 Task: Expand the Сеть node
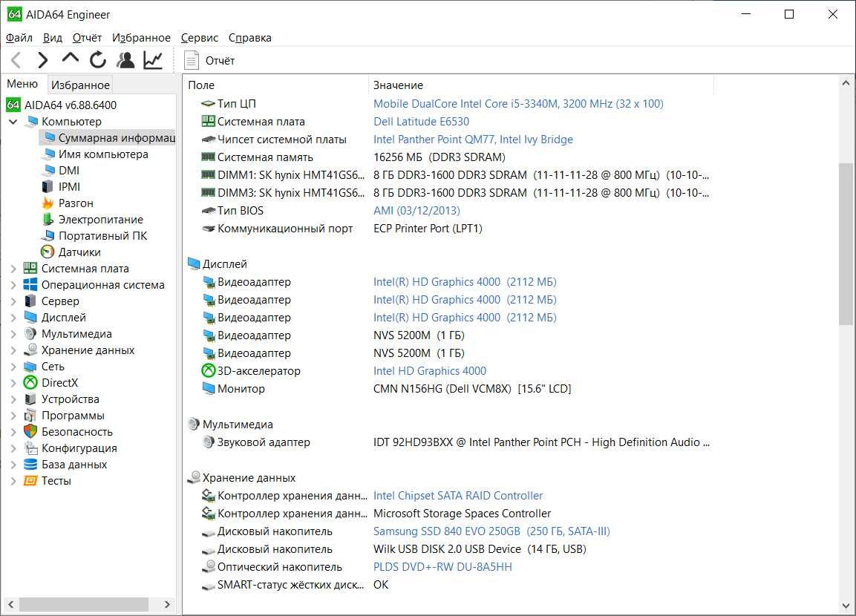coord(13,367)
